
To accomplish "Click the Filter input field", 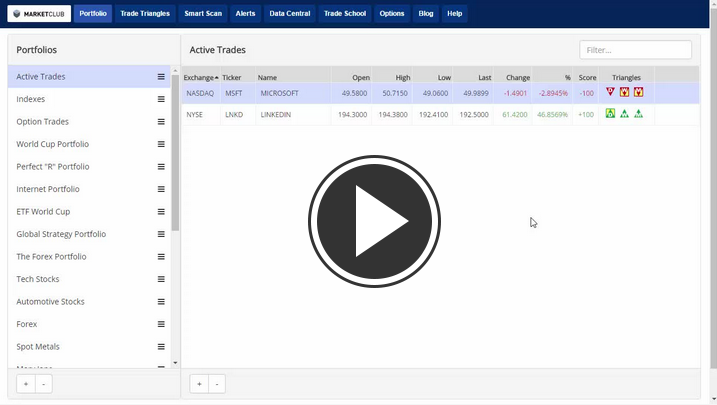I will pyautogui.click(x=635, y=50).
